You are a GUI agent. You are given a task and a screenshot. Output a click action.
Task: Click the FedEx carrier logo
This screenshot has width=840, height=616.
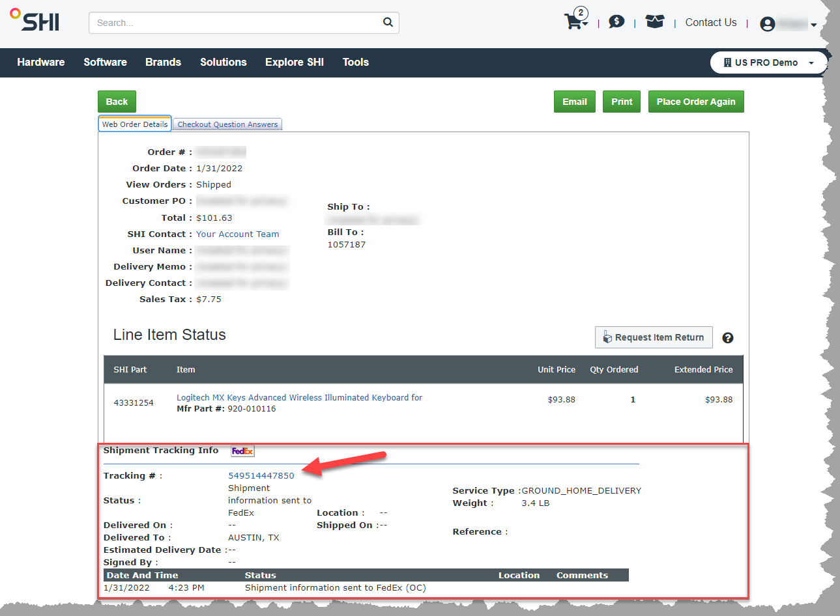pyautogui.click(x=242, y=451)
